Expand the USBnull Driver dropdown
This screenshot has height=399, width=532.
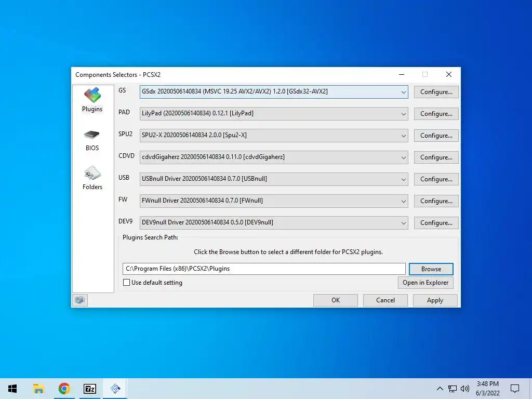click(x=403, y=179)
